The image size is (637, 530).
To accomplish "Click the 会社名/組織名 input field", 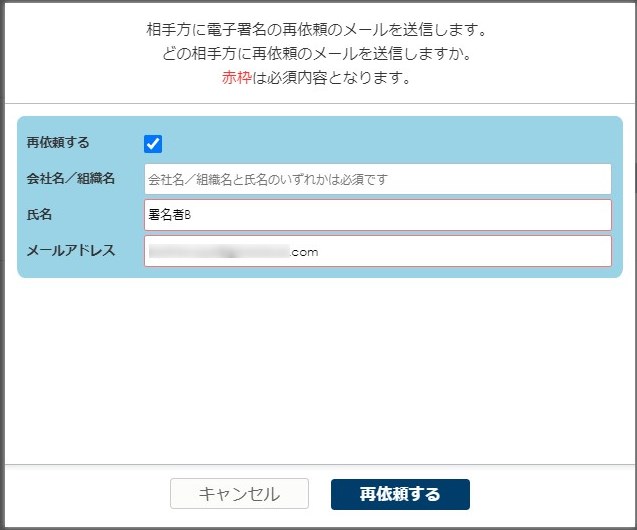I will (378, 179).
